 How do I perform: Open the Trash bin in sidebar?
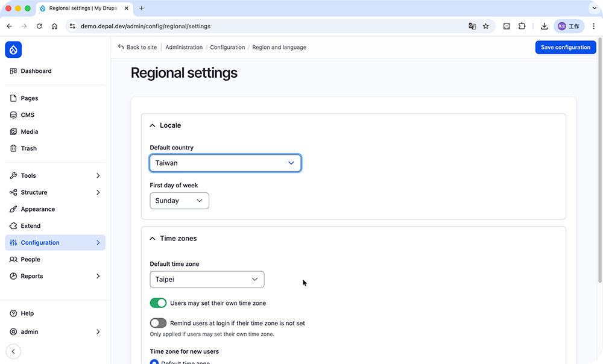[x=14, y=148]
